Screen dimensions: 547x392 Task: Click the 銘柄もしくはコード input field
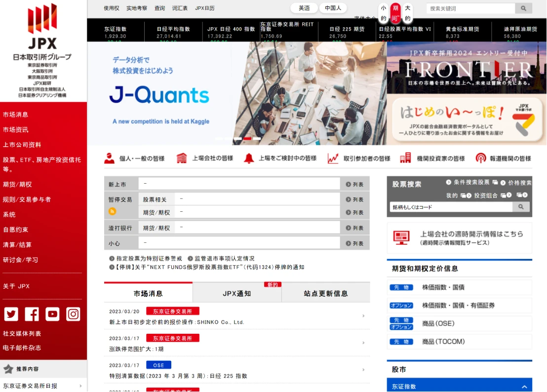(451, 207)
